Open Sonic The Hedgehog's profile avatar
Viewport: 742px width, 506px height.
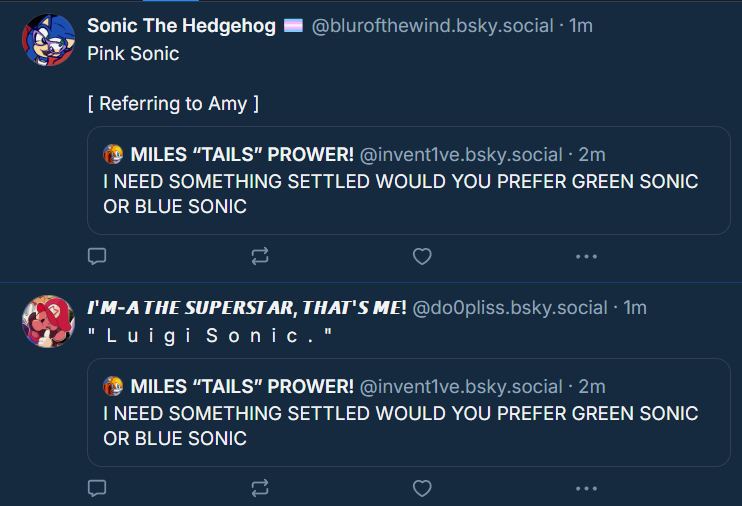point(47,41)
